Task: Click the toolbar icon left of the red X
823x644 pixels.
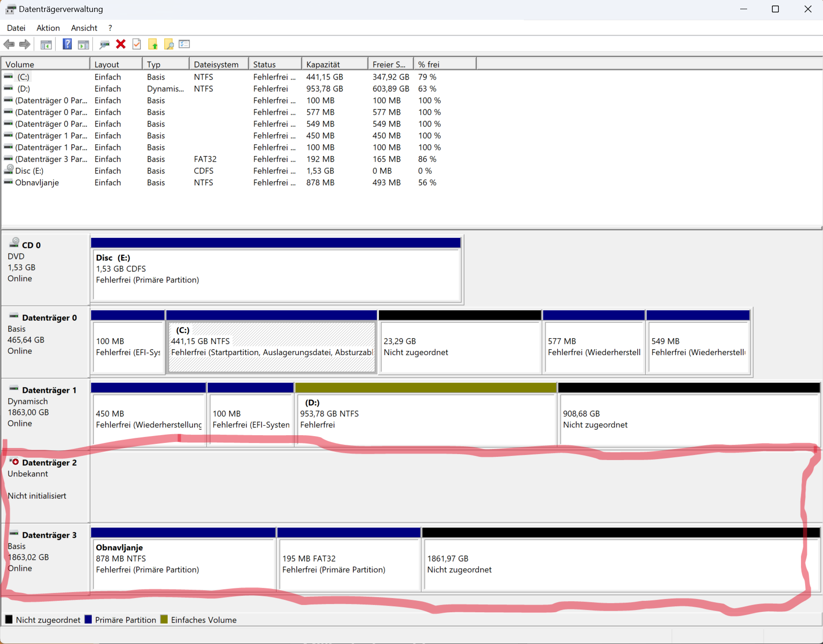Action: click(104, 45)
